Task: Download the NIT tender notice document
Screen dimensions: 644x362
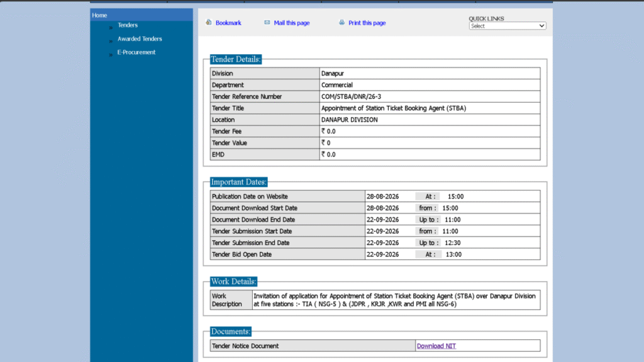Action: click(x=436, y=346)
